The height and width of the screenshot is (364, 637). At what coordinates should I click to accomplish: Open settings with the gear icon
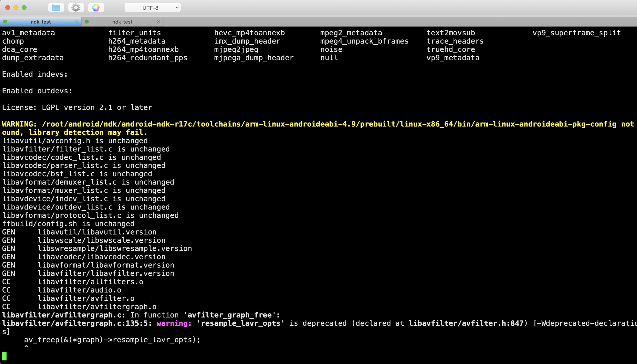click(76, 8)
